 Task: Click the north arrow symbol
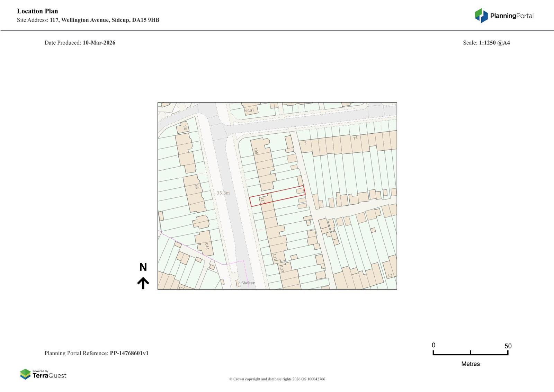coord(143,283)
